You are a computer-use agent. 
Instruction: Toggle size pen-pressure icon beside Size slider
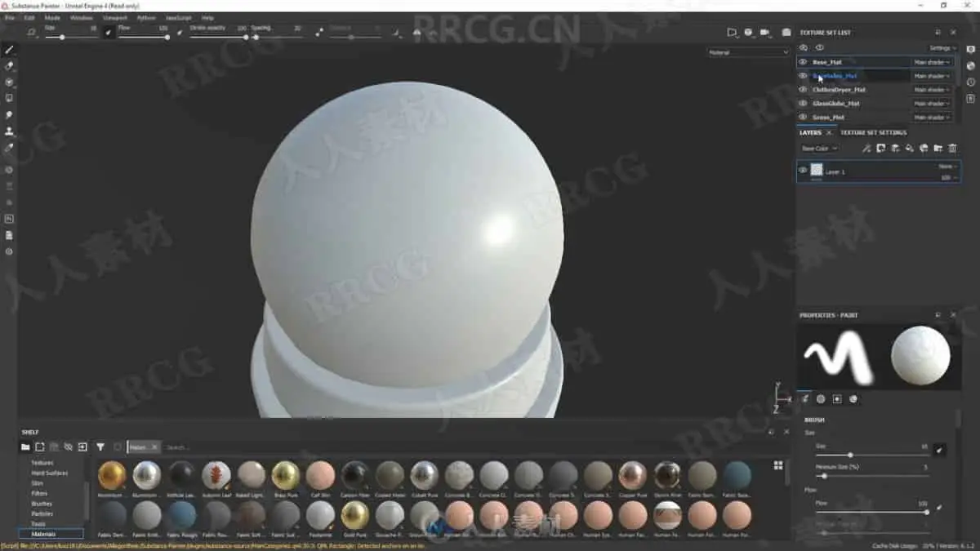click(x=109, y=32)
